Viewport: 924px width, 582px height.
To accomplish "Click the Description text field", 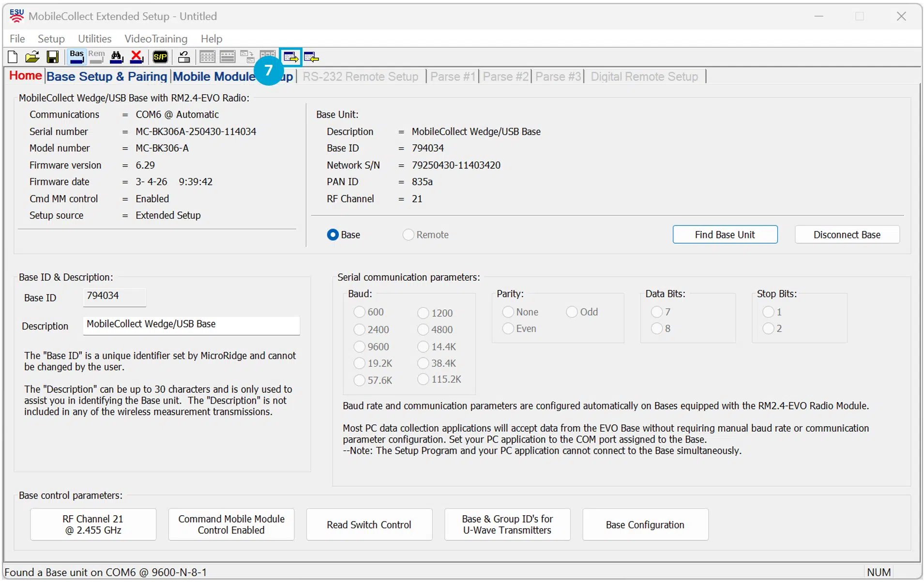I will pos(191,325).
